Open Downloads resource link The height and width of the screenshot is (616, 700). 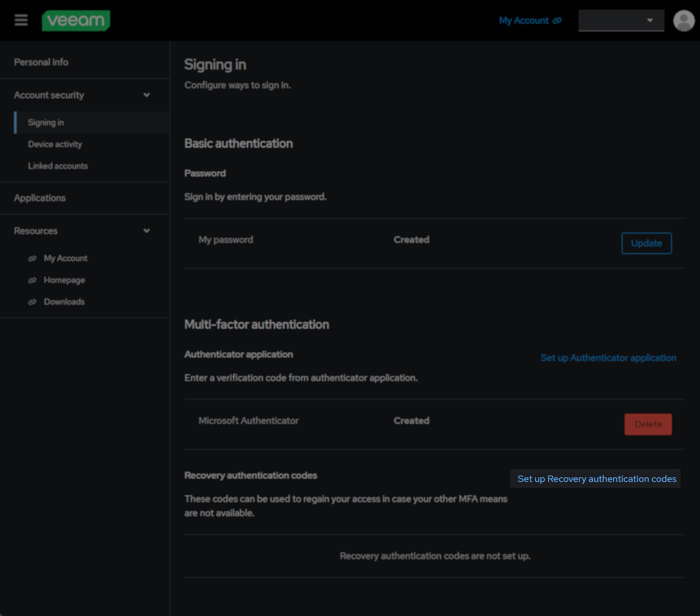pos(64,302)
